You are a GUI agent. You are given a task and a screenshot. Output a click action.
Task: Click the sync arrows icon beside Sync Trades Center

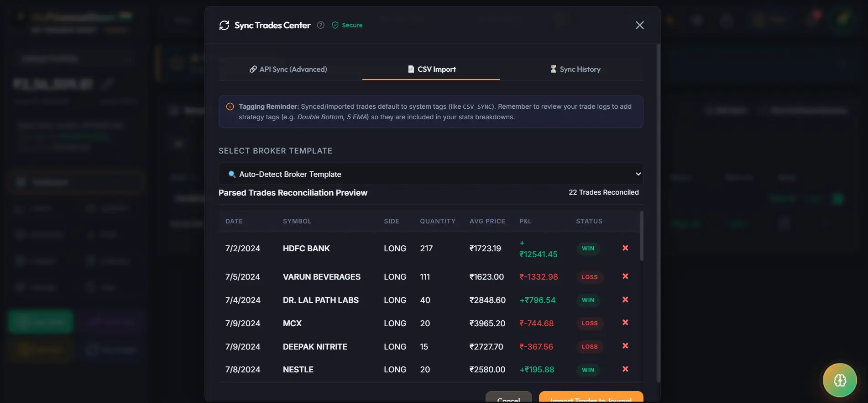[224, 26]
